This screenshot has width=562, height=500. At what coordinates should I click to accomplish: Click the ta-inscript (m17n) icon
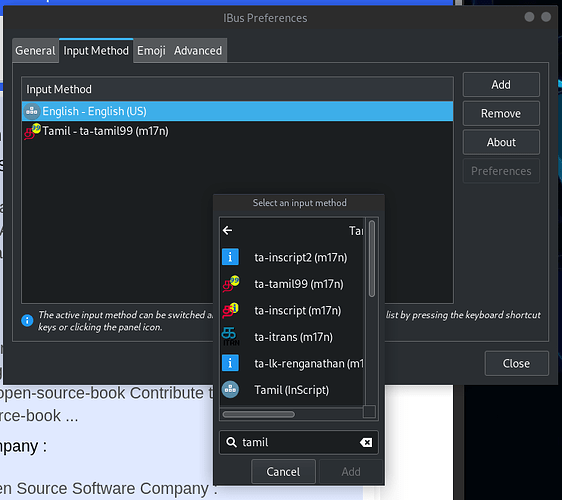point(230,310)
